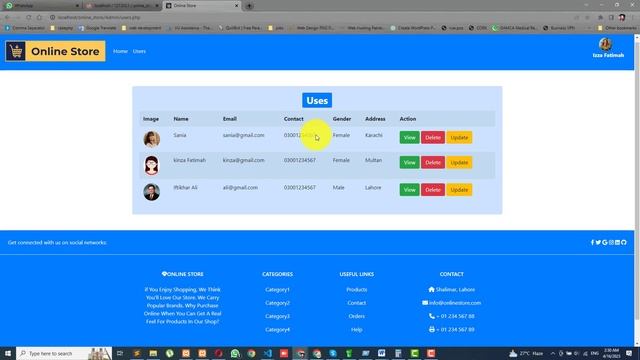Open the Products useful link
This screenshot has width=640, height=360.
pyautogui.click(x=357, y=290)
